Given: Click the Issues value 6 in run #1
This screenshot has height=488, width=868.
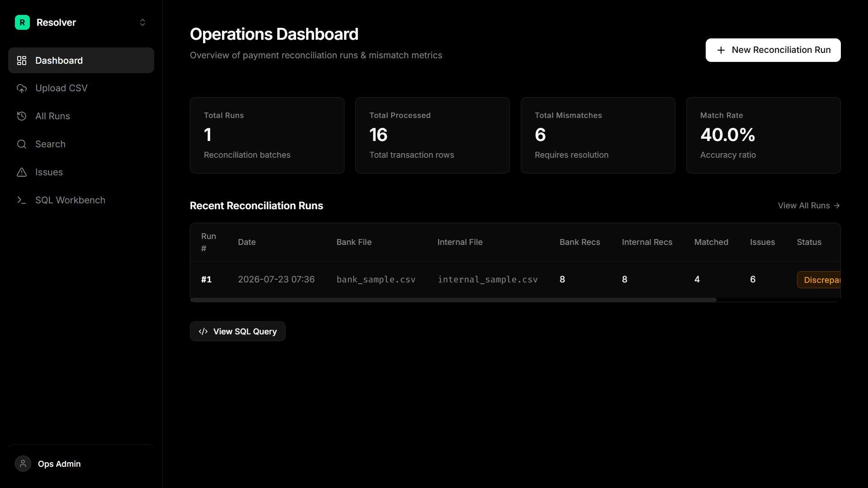Looking at the screenshot, I should click(753, 280).
